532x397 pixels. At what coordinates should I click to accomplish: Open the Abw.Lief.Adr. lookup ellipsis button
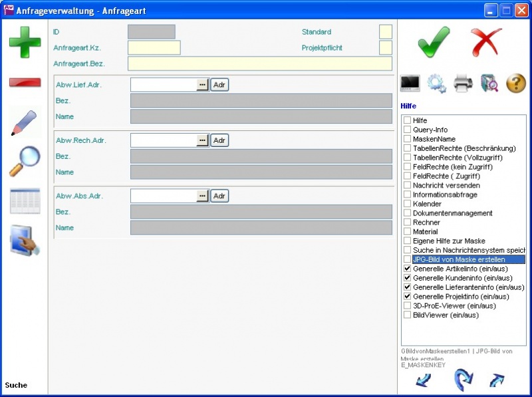(202, 85)
